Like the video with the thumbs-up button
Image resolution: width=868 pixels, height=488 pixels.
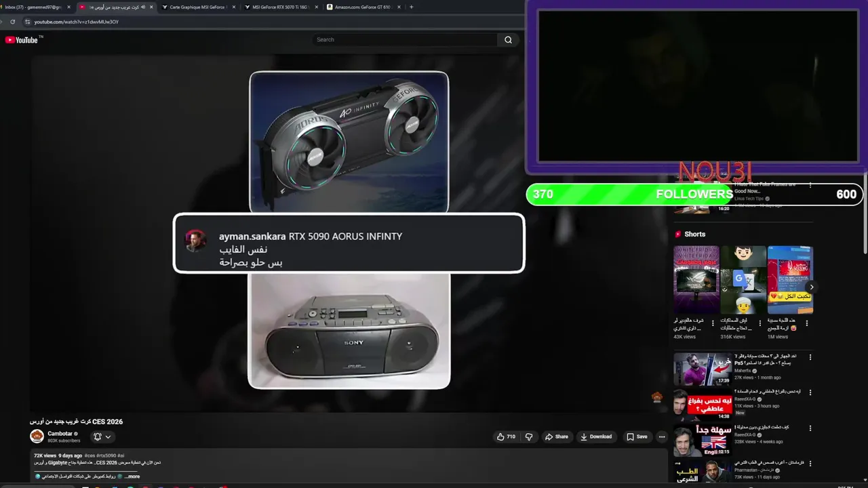tap(505, 437)
